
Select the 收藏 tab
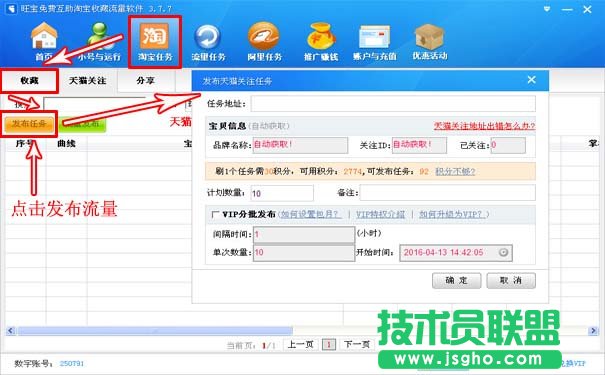tap(30, 81)
